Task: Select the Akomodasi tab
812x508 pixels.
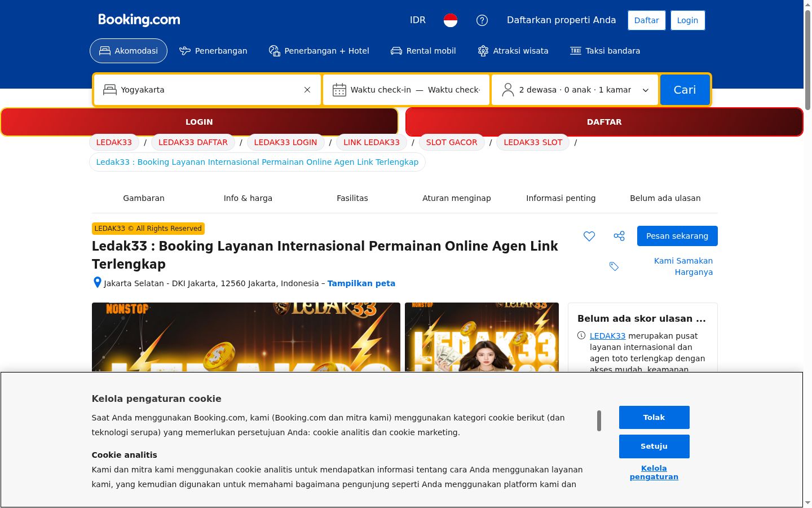Action: point(129,51)
